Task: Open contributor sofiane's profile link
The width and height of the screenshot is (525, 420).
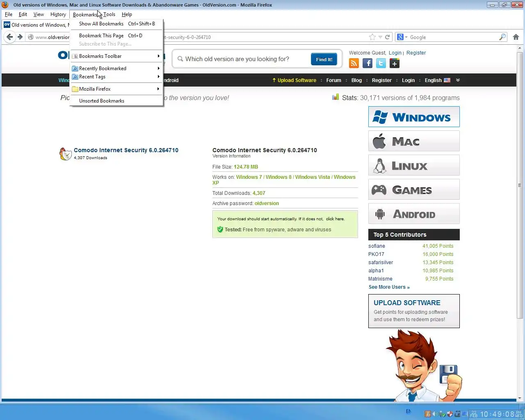Action: 377,246
